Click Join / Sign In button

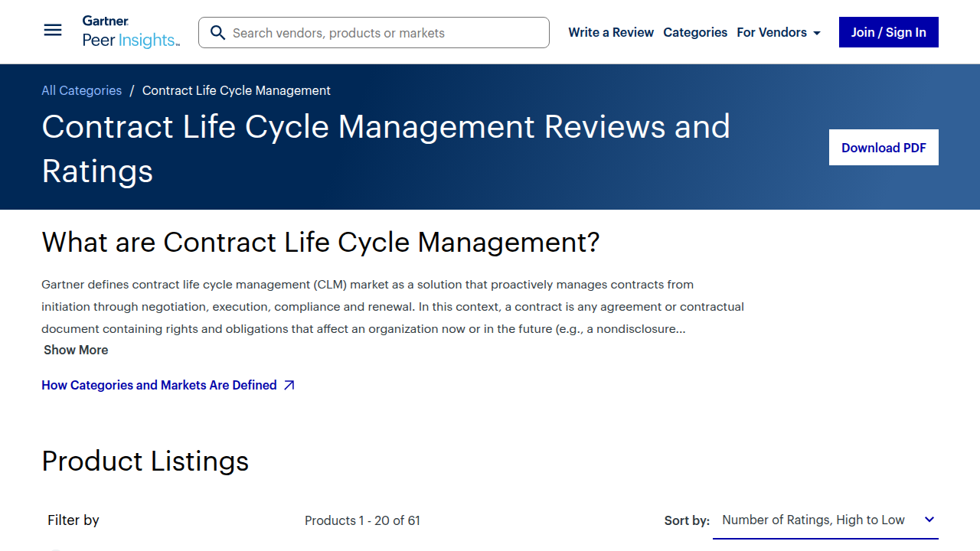(x=889, y=32)
